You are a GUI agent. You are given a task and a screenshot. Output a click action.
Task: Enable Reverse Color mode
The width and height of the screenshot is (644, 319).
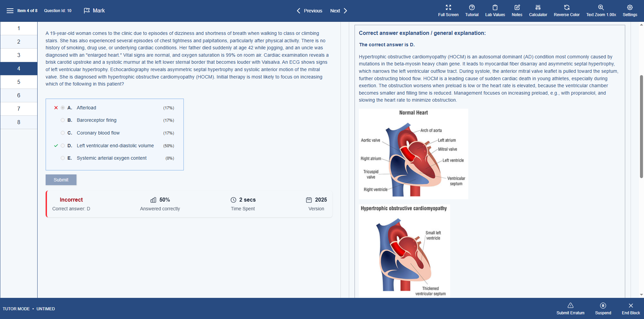(x=567, y=10)
